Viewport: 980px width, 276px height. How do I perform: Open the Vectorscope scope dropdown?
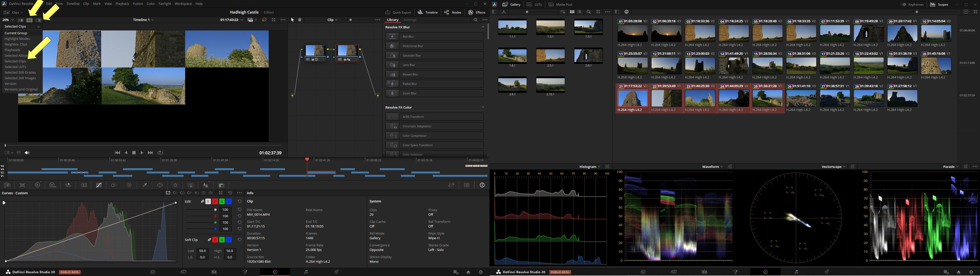[834, 167]
